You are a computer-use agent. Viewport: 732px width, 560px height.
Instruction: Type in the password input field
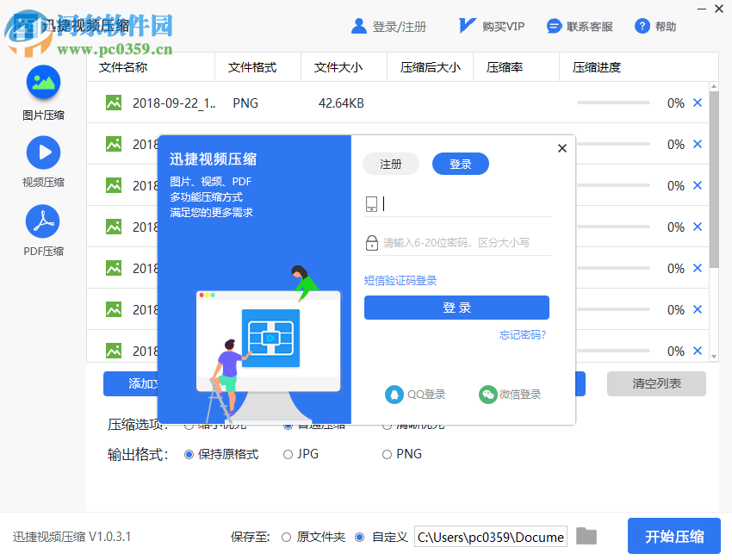(456, 242)
